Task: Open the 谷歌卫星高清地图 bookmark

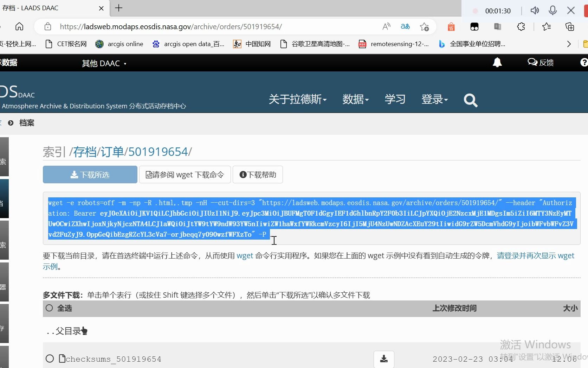Action: click(315, 44)
